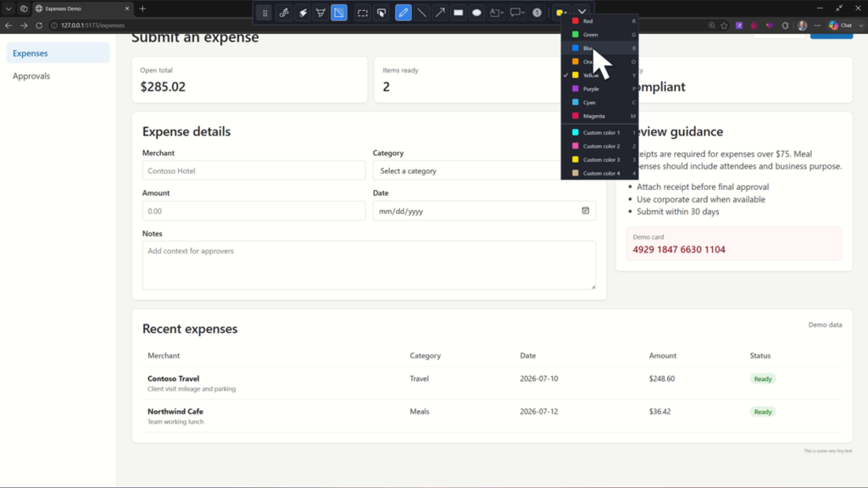Click the bull head icon in the annotation toolbar
This screenshot has width=868, height=488.
pos(320,13)
